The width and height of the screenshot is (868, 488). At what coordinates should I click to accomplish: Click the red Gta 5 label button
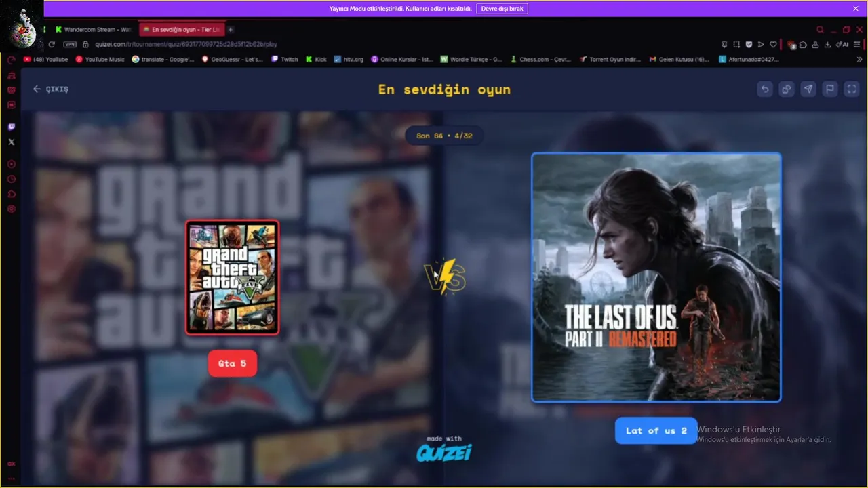(x=232, y=363)
